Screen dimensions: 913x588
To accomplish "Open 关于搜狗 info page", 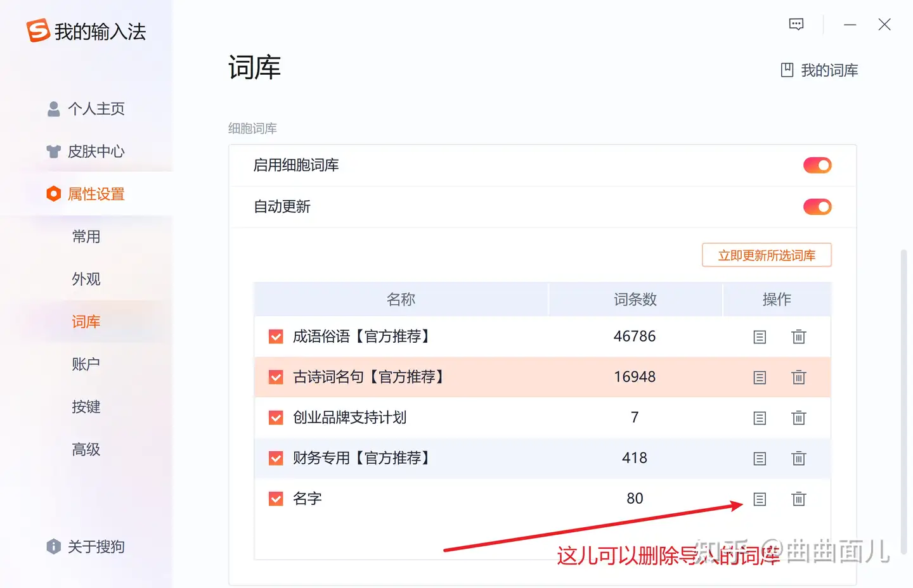I will 86,546.
